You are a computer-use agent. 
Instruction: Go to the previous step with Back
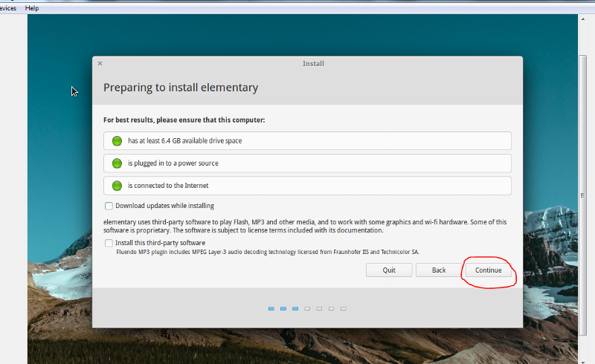[x=439, y=270]
